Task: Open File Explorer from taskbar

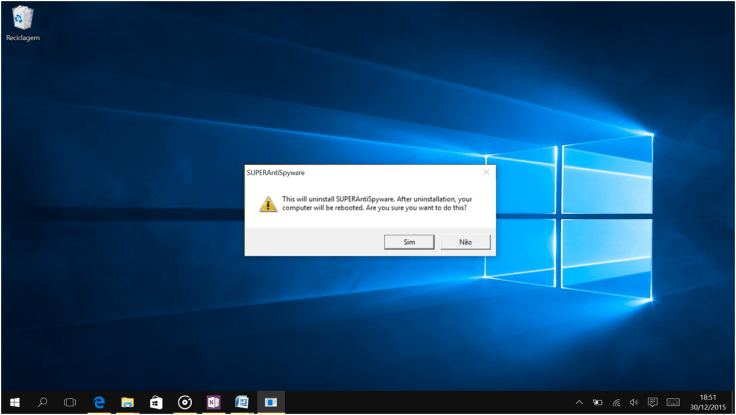Action: (x=128, y=402)
